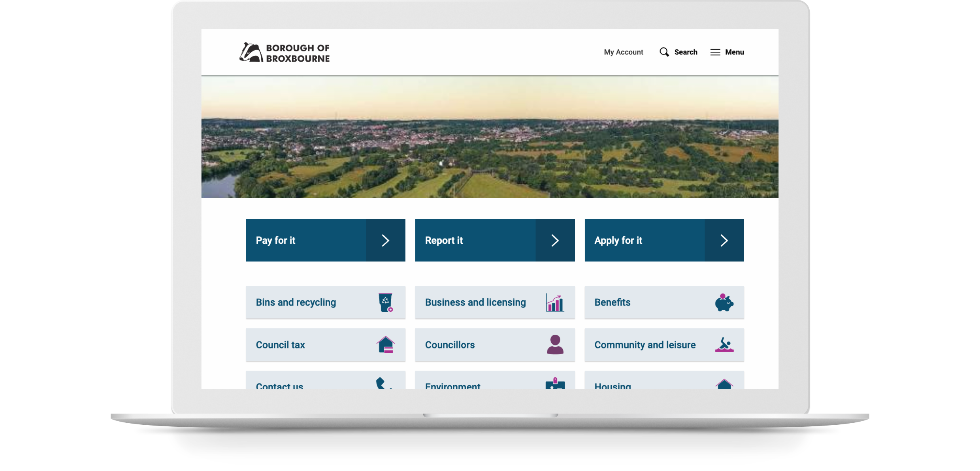Click the Report it chevron arrow

coord(555,240)
